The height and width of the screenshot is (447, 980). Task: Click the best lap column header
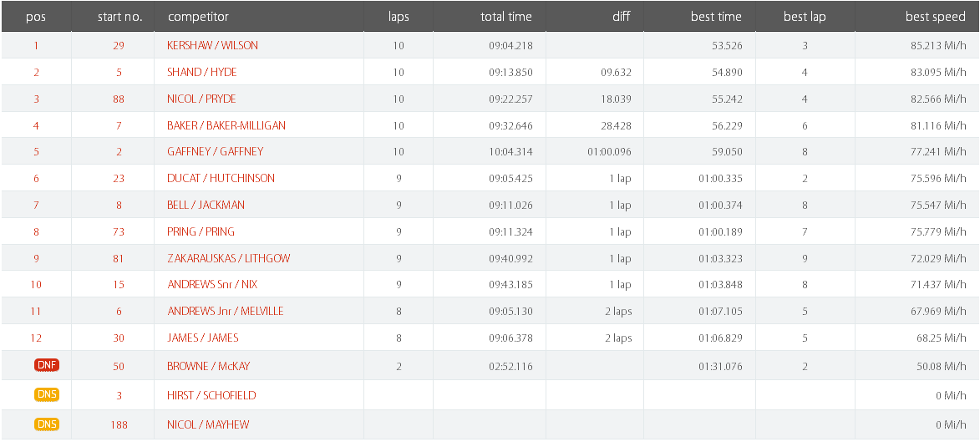tap(805, 17)
